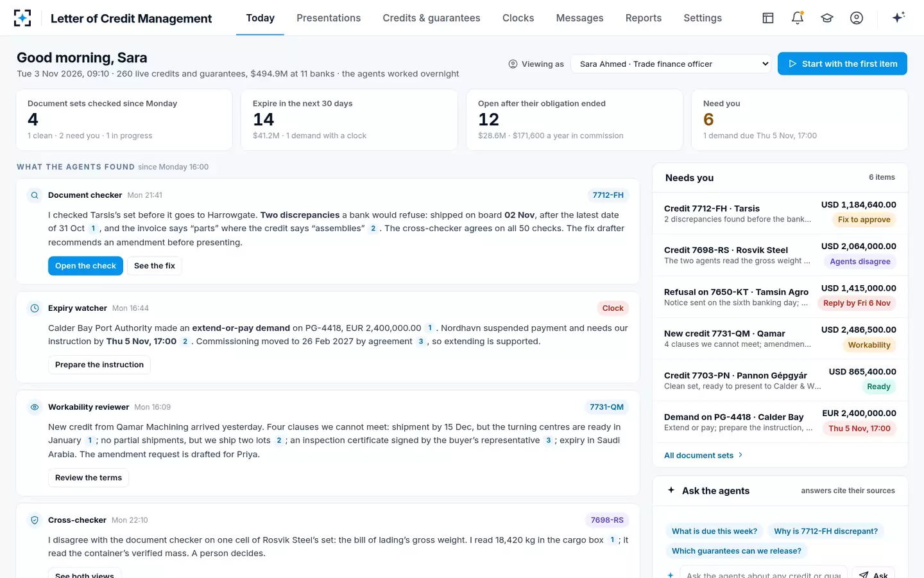The width and height of the screenshot is (924, 578).
Task: Open Credit 7698-RS · Rosvik Steel item
Action: (780, 255)
